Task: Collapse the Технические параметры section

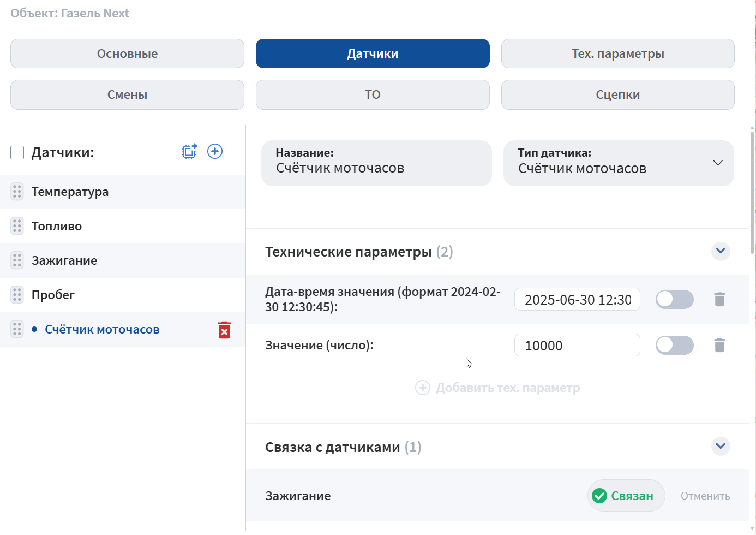Action: point(721,251)
